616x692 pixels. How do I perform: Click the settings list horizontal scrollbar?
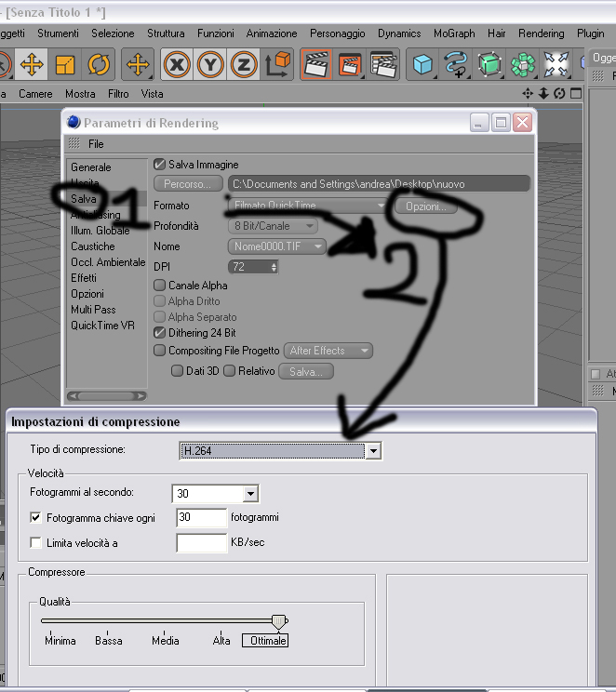106,396
